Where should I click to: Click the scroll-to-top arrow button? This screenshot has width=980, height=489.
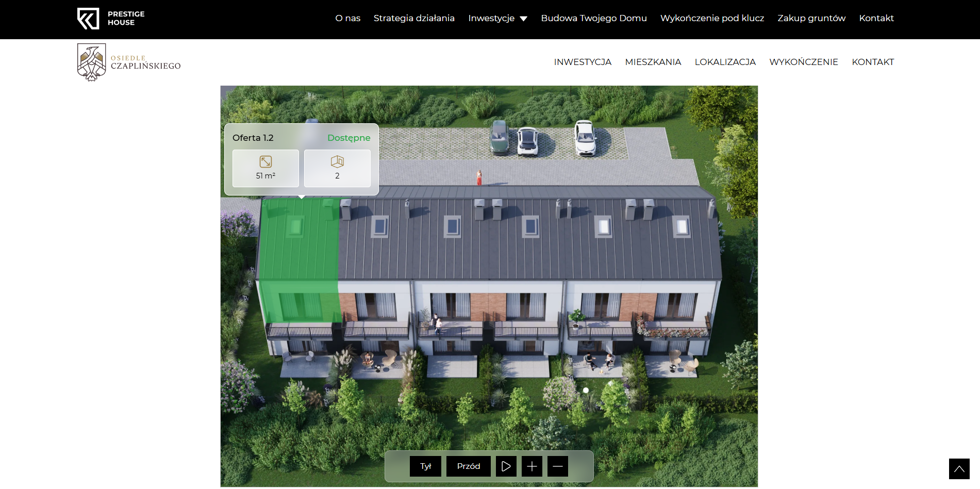click(x=959, y=469)
